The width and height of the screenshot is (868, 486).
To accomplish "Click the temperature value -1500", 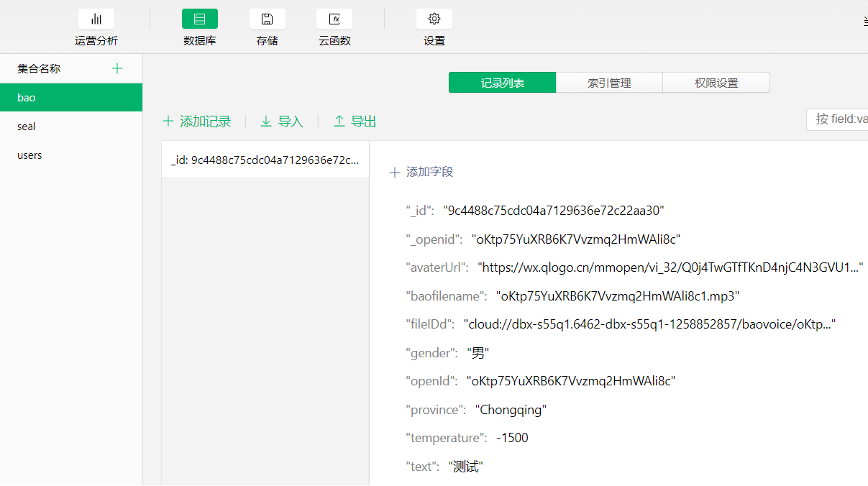I will click(512, 438).
